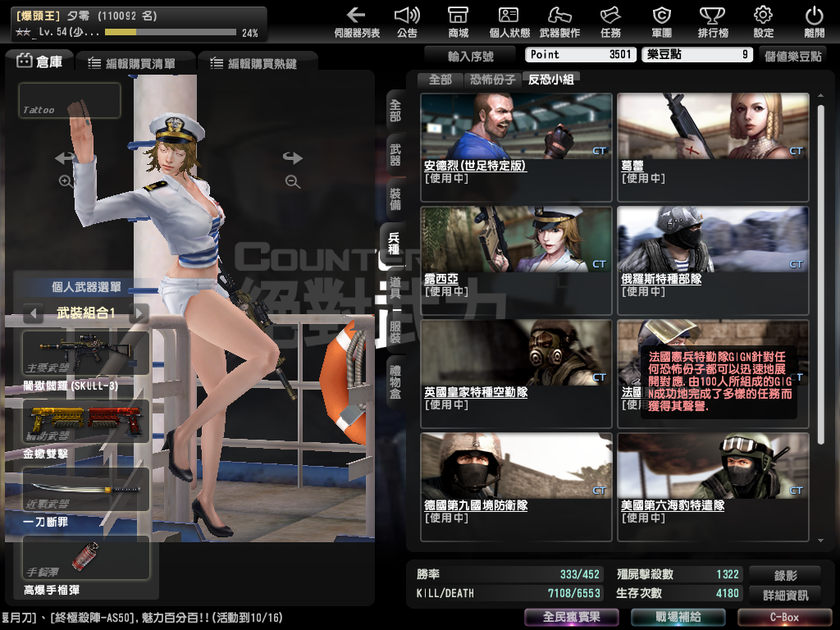Switch to next 武裝組合 loadout

pos(139,313)
